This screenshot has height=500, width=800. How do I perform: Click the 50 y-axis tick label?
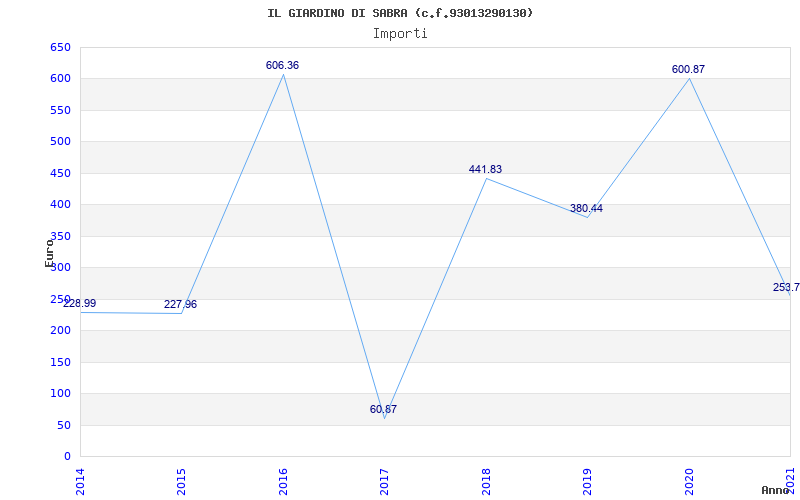pyautogui.click(x=64, y=425)
